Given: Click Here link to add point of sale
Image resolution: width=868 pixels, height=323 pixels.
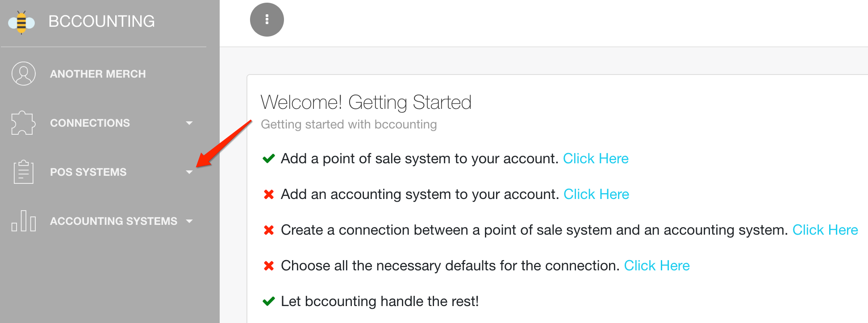Looking at the screenshot, I should point(596,158).
